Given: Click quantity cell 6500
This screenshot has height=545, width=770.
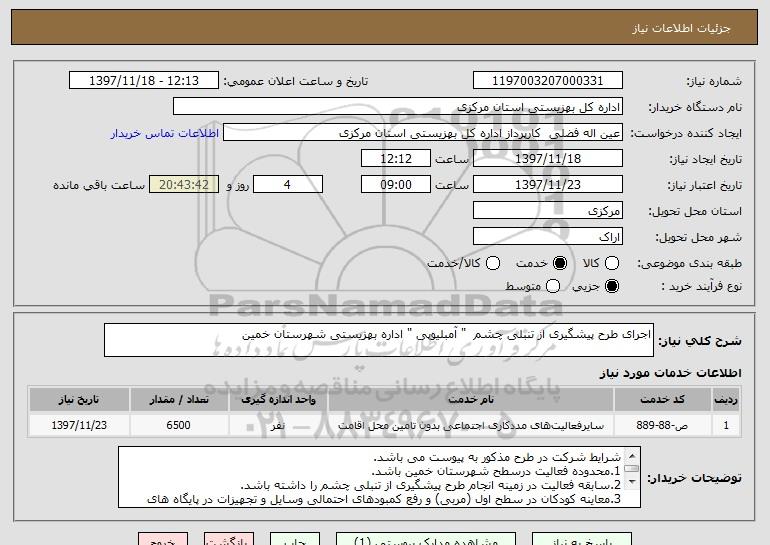Looking at the screenshot, I should pos(179,425).
